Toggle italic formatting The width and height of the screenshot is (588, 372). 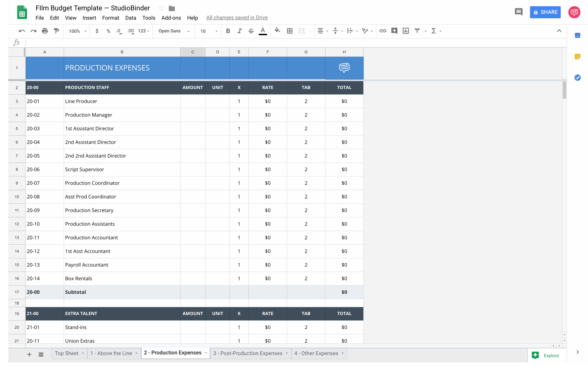[x=239, y=31]
